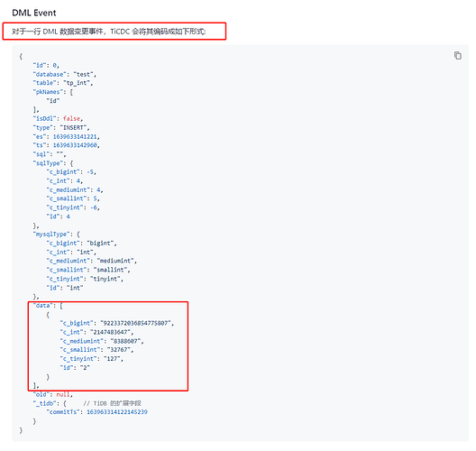Viewport: 476px width, 451px height.
Task: Click the "mysqlType" object opening line
Action: [x=57, y=235]
